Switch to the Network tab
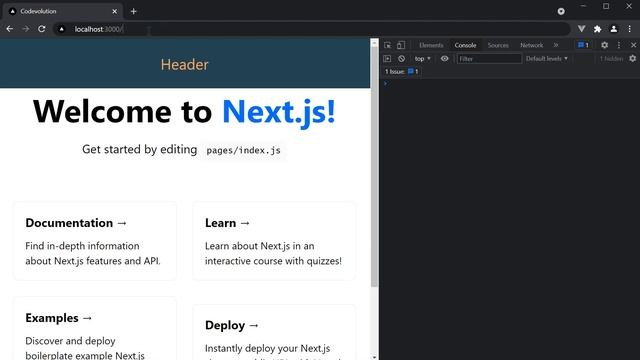 531,45
